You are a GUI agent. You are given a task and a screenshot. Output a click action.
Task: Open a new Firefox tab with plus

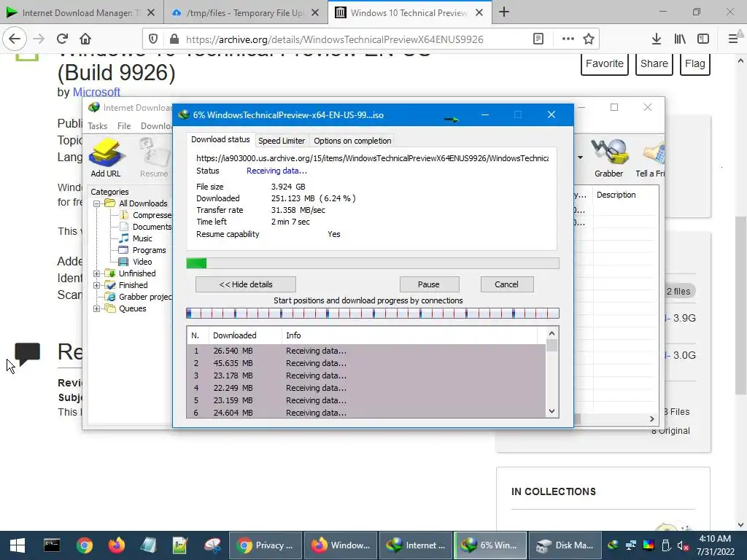click(504, 12)
